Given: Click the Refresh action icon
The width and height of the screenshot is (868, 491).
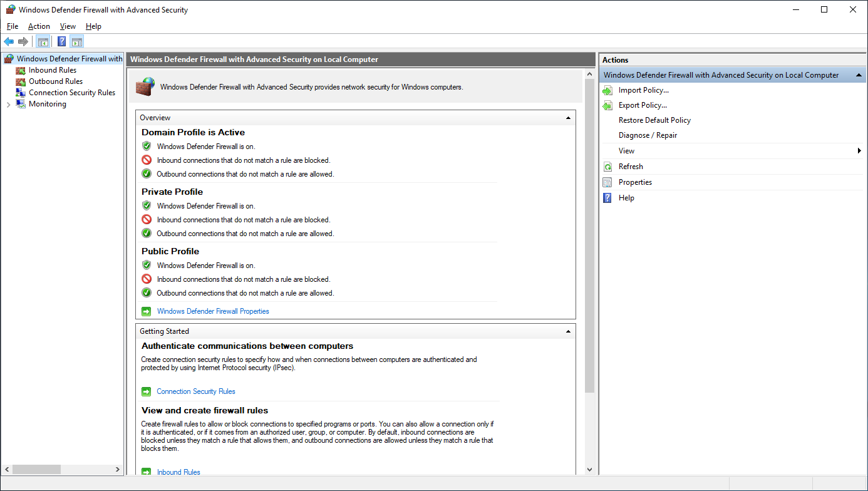Looking at the screenshot, I should (x=607, y=167).
